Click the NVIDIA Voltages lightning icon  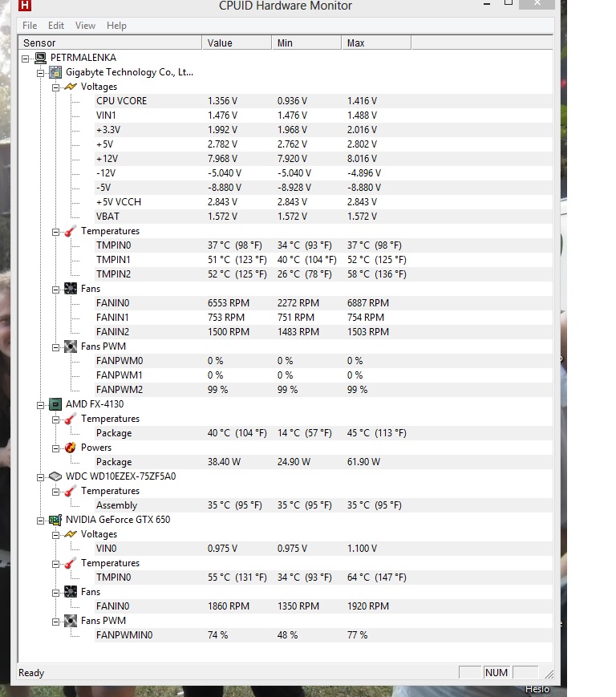(x=71, y=534)
